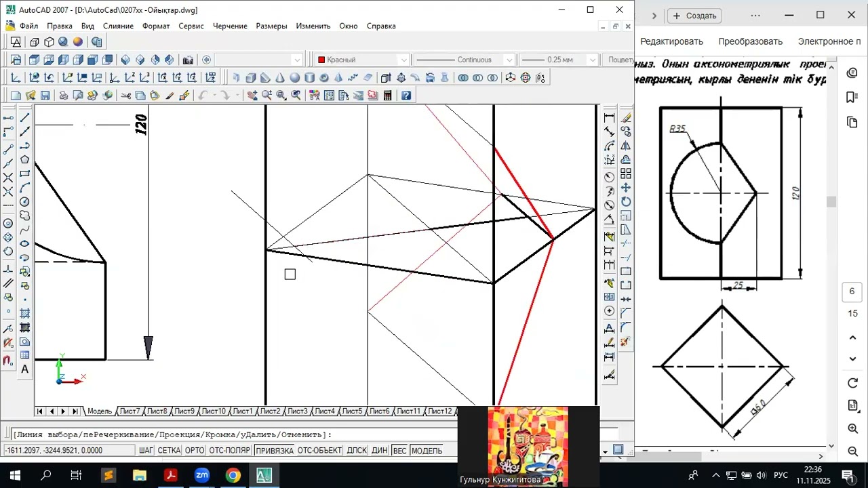Open the 0.25 мм lineweight dropdown
Screen dimensions: 868x488
[x=592, y=60]
